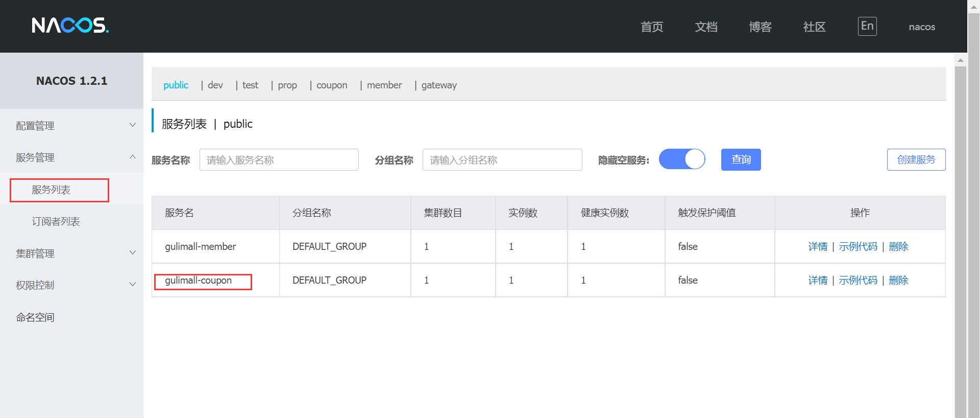The width and height of the screenshot is (980, 418).
Task: Click DEFAULT_GROUP in gulimall-coupon row
Action: coord(329,280)
